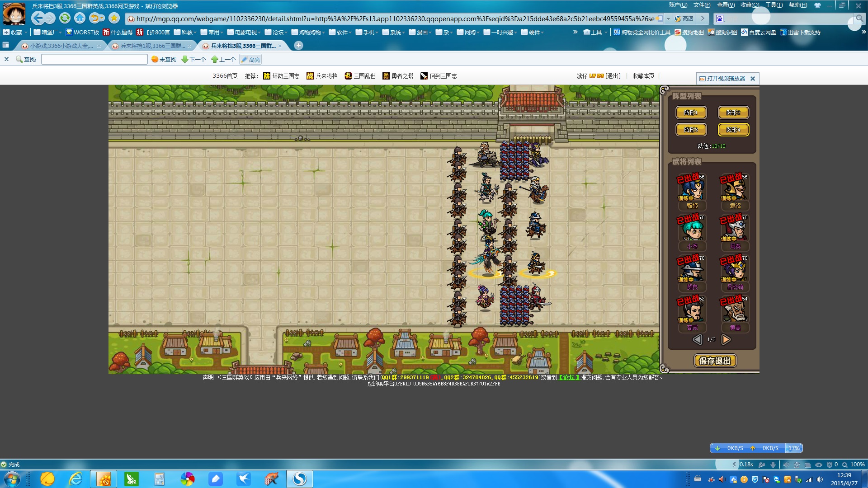This screenshot has height=488, width=868.
Task: Open Internet Explorer from taskbar
Action: pyautogui.click(x=75, y=479)
